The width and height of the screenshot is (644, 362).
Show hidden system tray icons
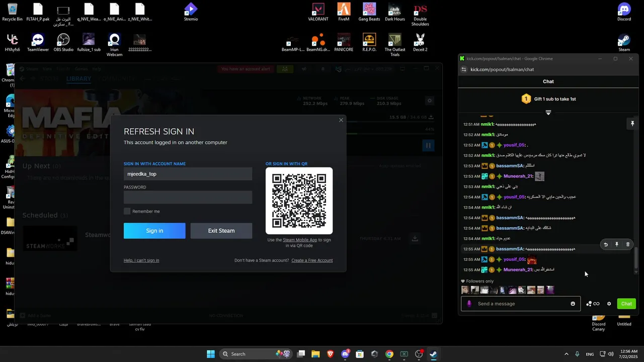(567, 354)
